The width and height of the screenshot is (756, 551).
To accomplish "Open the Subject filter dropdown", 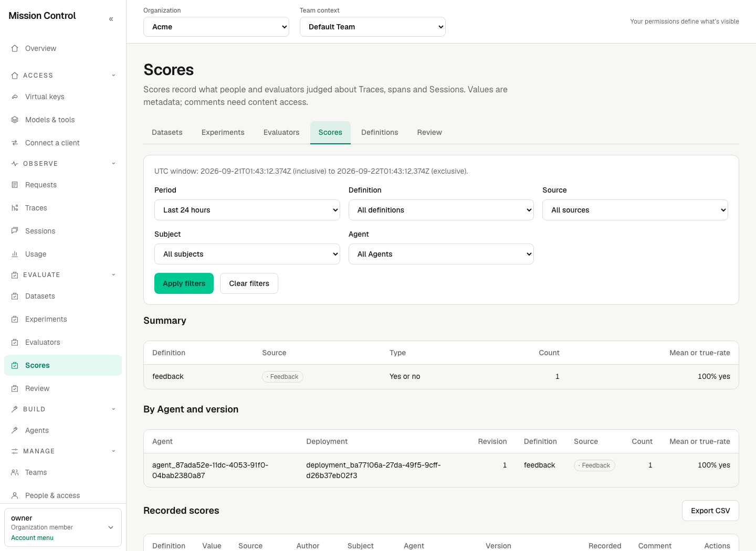I will tap(247, 254).
